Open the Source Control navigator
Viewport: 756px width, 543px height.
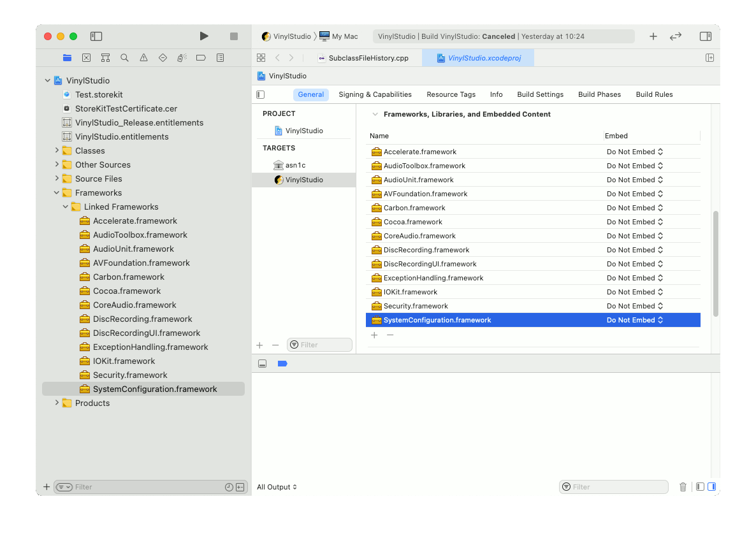[x=86, y=58]
